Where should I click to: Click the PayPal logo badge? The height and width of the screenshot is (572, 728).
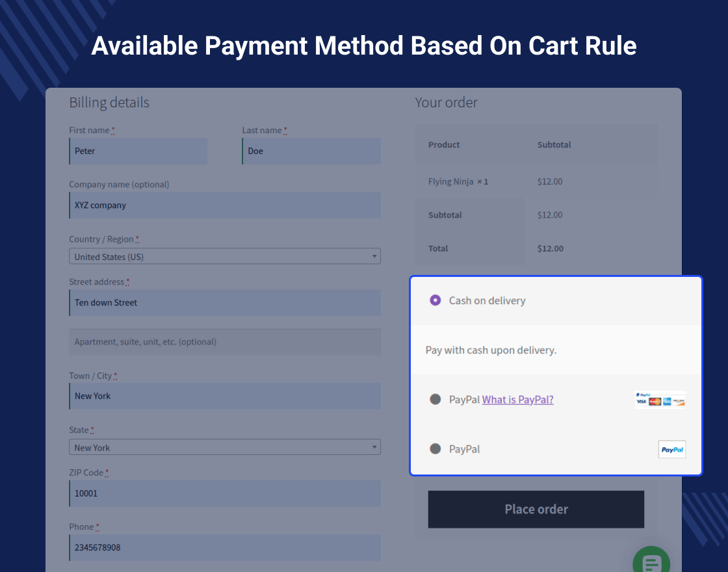[x=671, y=449]
